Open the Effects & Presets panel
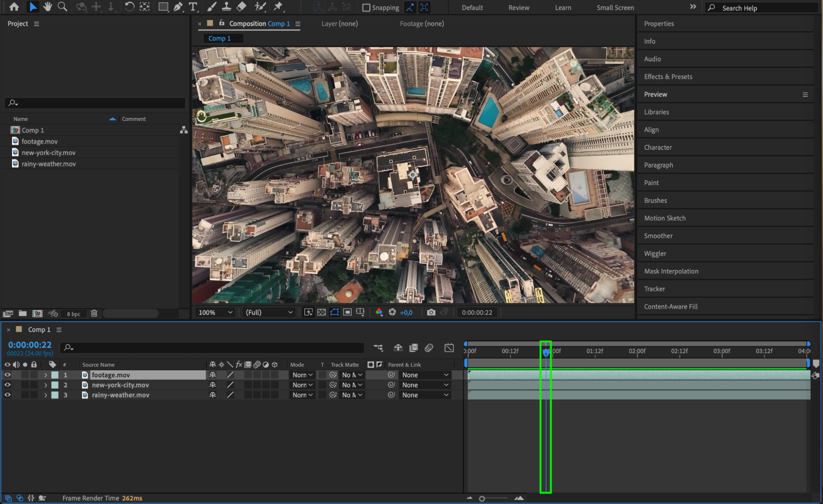 tap(668, 77)
